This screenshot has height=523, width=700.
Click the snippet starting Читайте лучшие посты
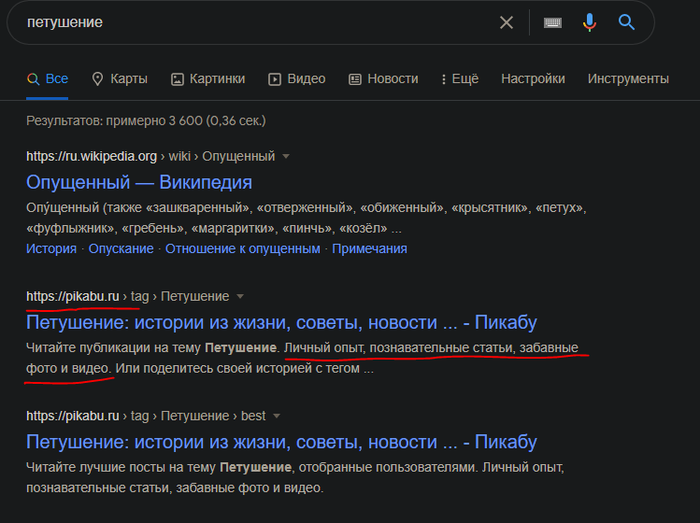tap(295, 477)
